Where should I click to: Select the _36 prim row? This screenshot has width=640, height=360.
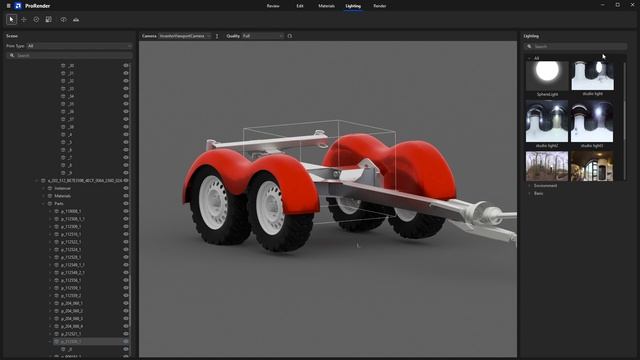coord(95,111)
